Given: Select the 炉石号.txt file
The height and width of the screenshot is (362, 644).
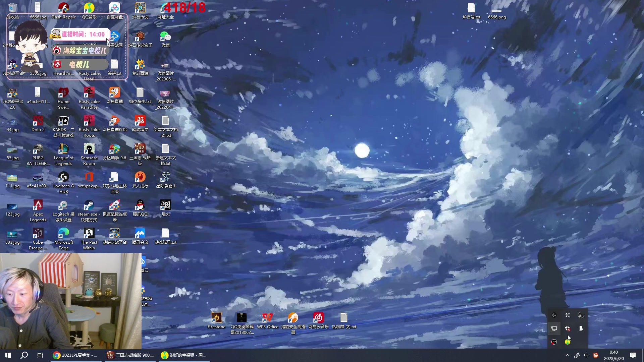Looking at the screenshot, I should click(x=471, y=11).
